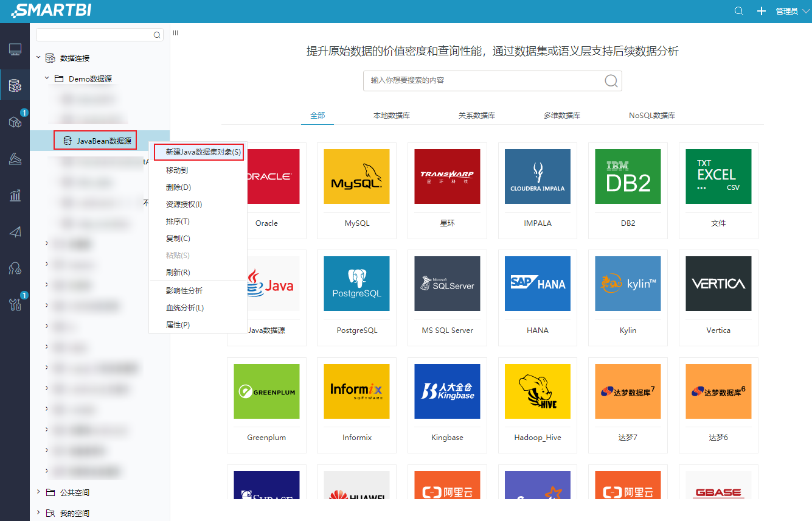Click the SMARTBI logo
This screenshot has width=812, height=521.
point(52,10)
